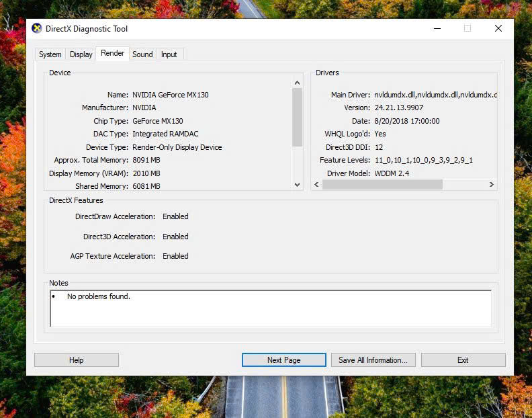Open the Sound tab
This screenshot has width=532, height=418.
click(x=142, y=54)
